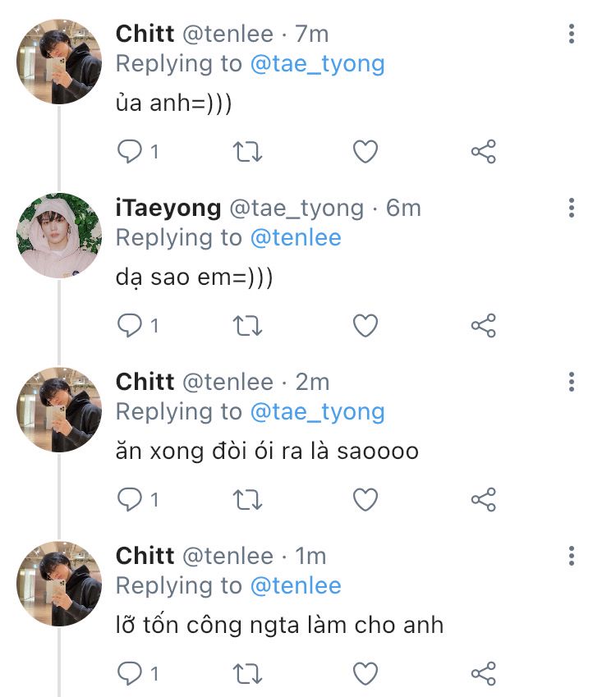Open more options on the 2m tweet

click(572, 382)
